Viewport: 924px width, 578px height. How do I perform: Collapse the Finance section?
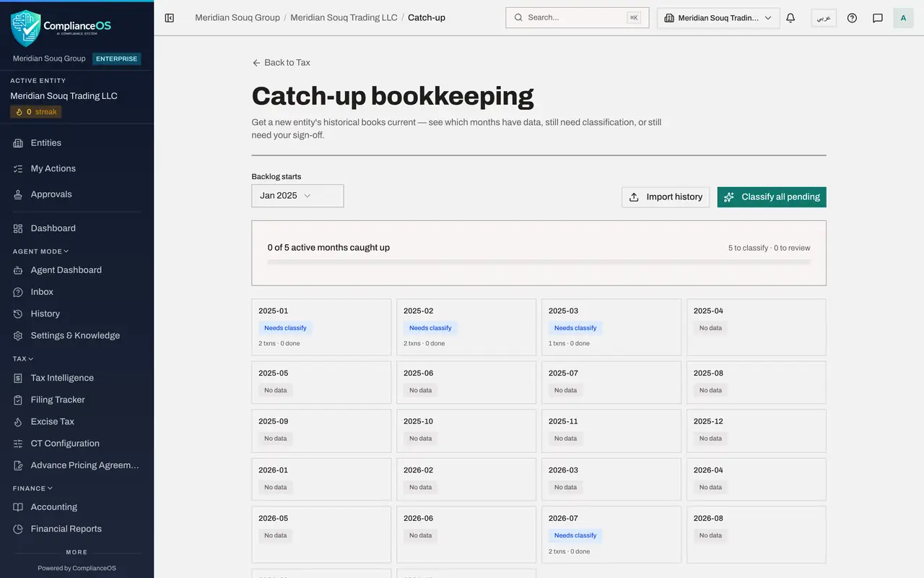coord(32,488)
